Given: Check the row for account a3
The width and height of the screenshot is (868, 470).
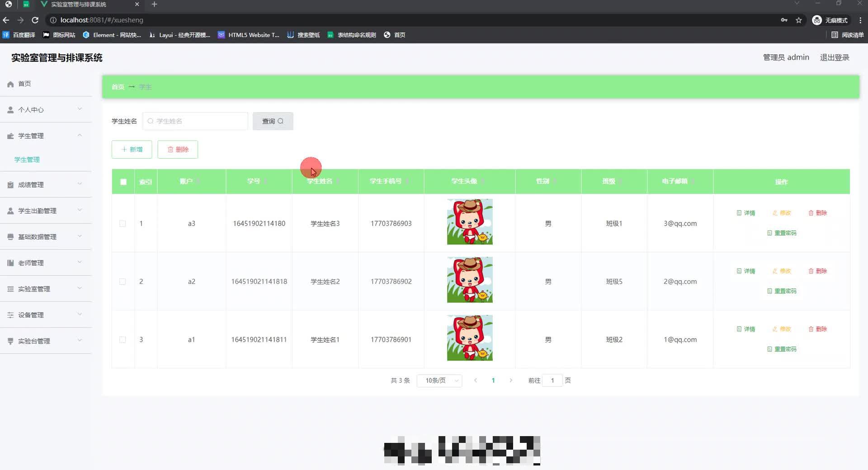Looking at the screenshot, I should (123, 224).
